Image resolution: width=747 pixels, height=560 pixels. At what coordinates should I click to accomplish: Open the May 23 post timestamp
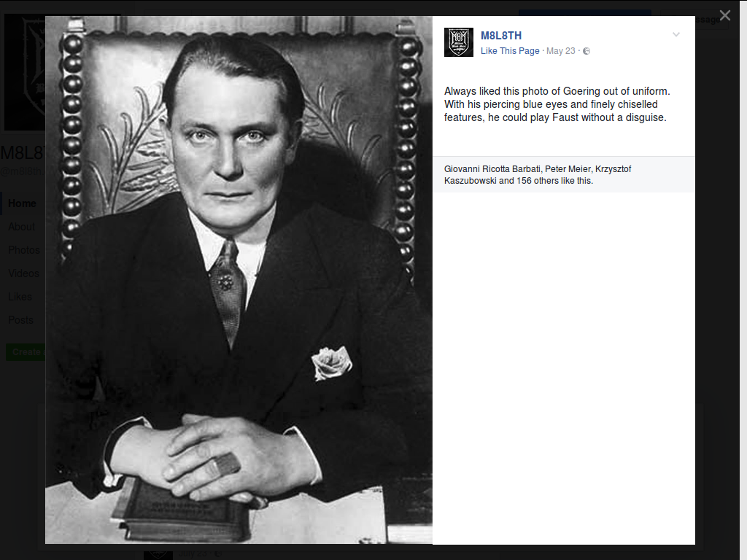[561, 51]
